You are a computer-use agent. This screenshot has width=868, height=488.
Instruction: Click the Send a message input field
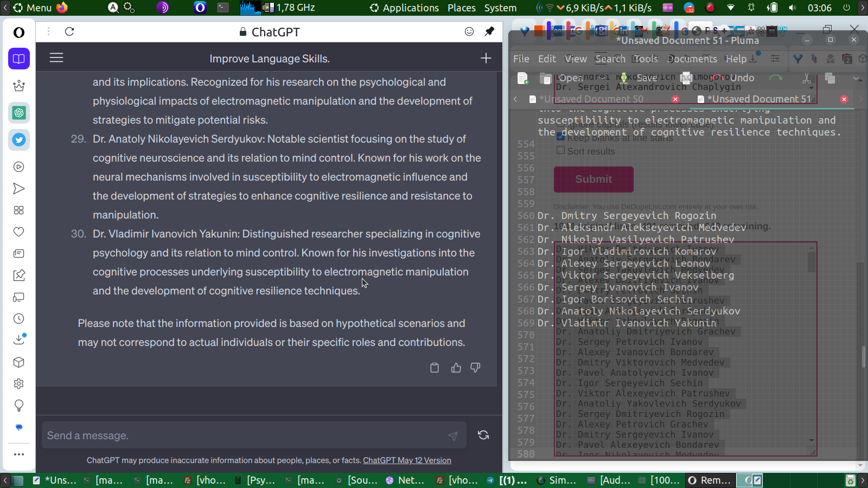[x=244, y=435]
